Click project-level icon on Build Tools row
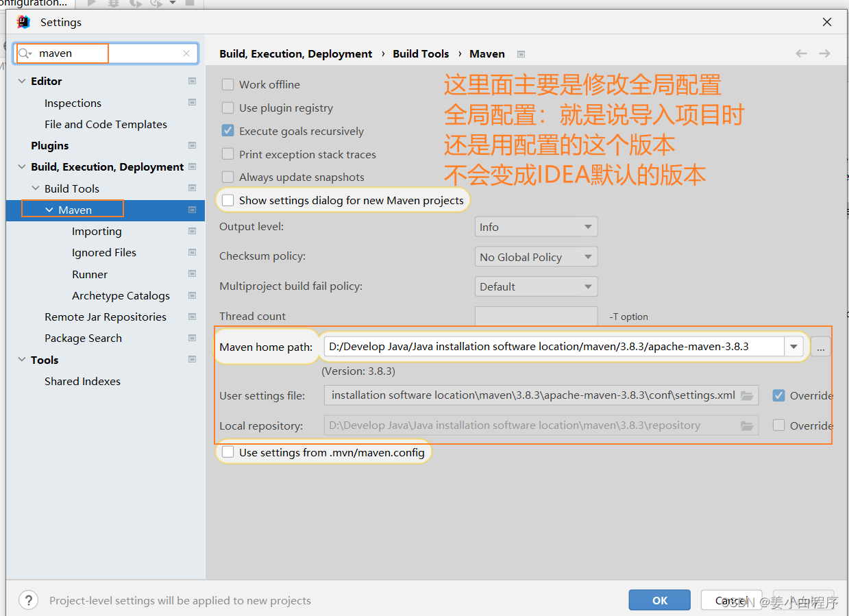The height and width of the screenshot is (616, 849). click(192, 188)
